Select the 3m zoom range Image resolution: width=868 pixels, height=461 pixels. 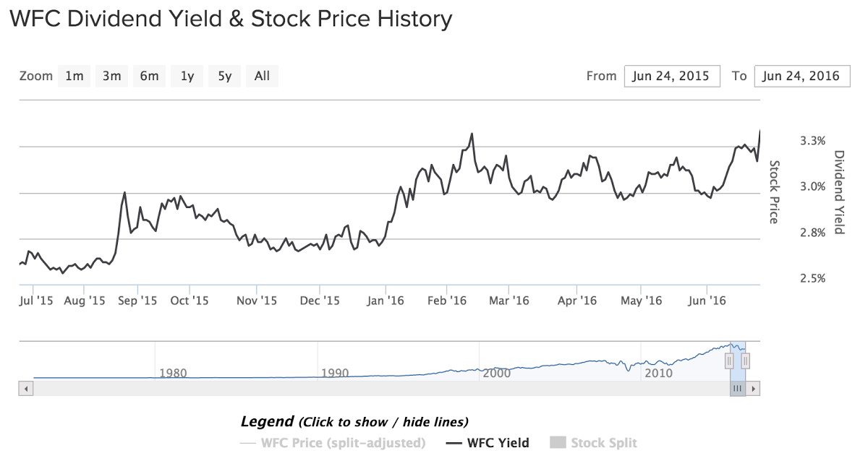click(111, 76)
